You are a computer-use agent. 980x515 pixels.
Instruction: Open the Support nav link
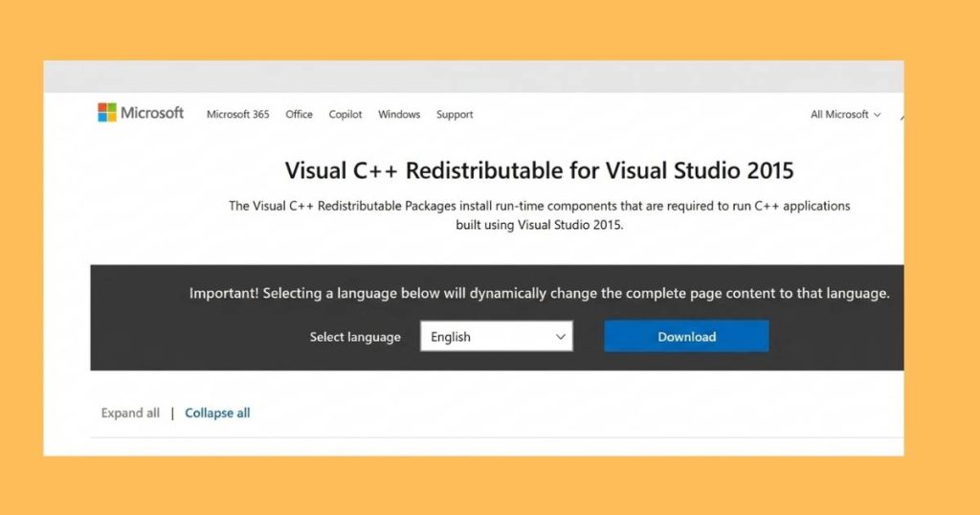point(455,114)
